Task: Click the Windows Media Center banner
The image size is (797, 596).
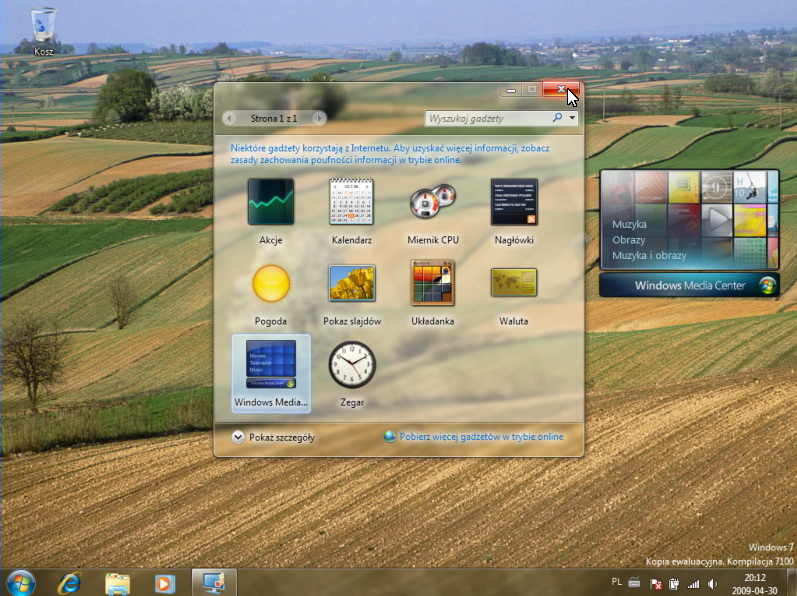Action: pyautogui.click(x=689, y=285)
